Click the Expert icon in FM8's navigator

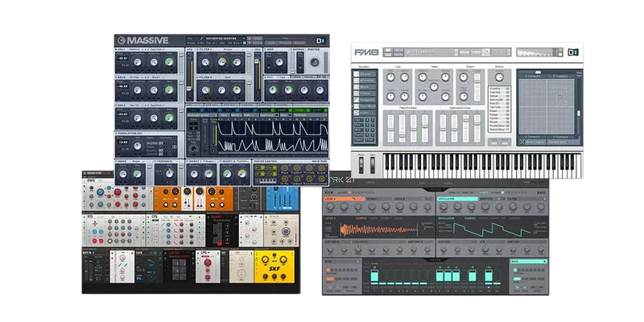pyautogui.click(x=357, y=113)
